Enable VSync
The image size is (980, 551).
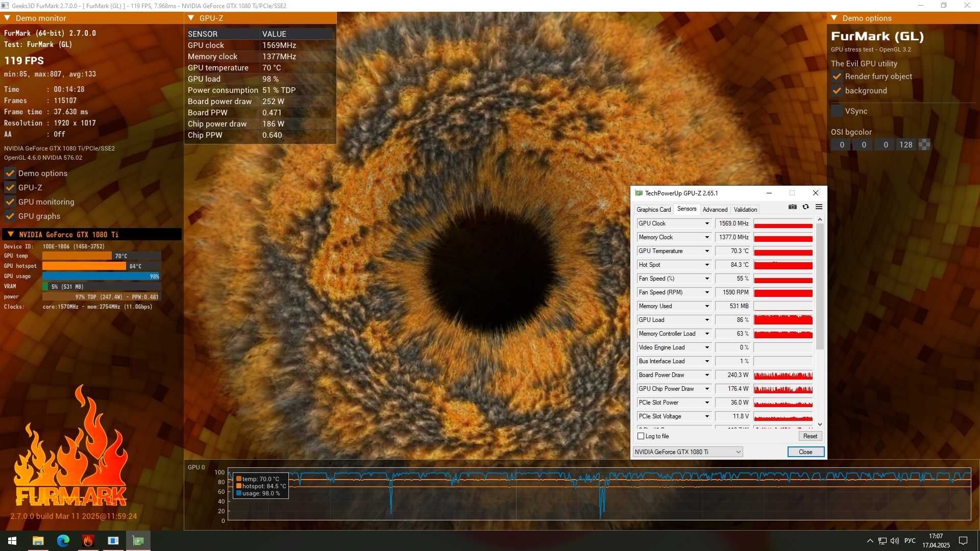837,111
